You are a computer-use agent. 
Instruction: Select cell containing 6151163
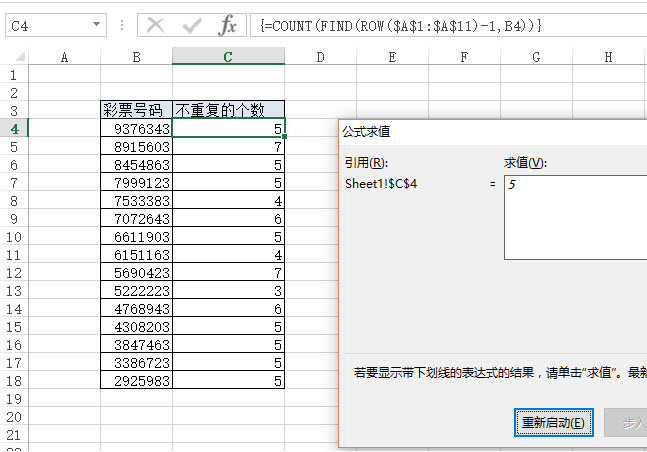pos(136,255)
